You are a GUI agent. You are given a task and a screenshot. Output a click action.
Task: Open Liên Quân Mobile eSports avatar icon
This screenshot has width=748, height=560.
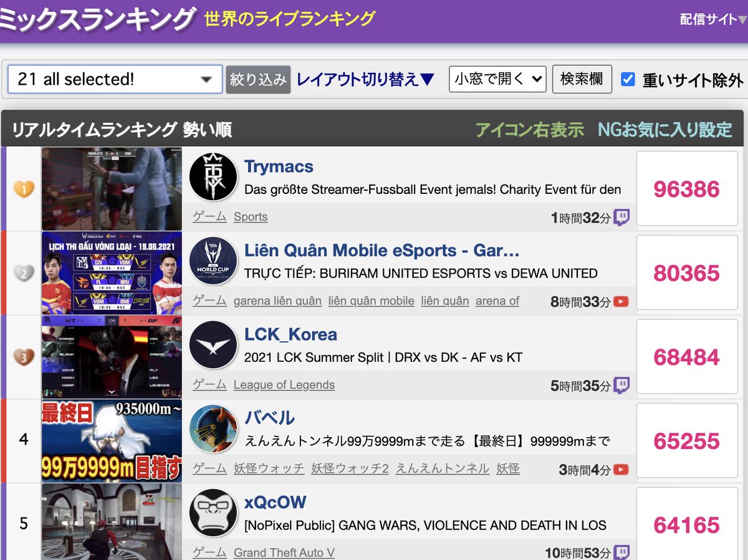click(213, 261)
